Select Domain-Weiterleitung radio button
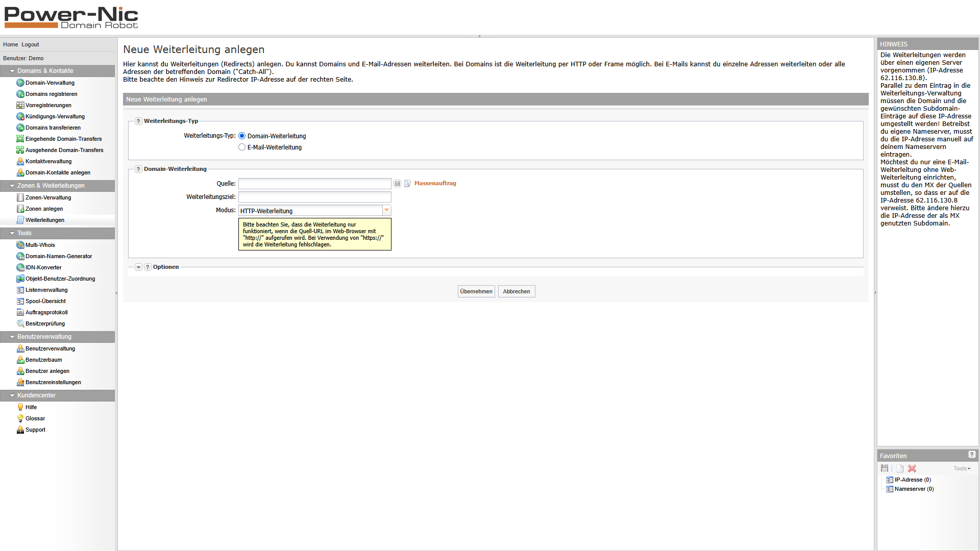This screenshot has height=551, width=980. pyautogui.click(x=242, y=136)
